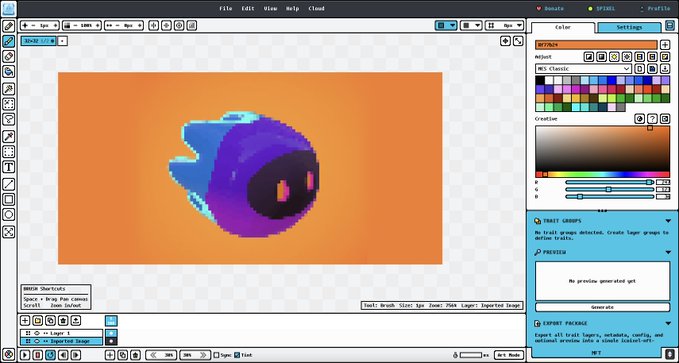679x363 pixels.
Task: Click the new palette document icon
Action: click(x=640, y=68)
